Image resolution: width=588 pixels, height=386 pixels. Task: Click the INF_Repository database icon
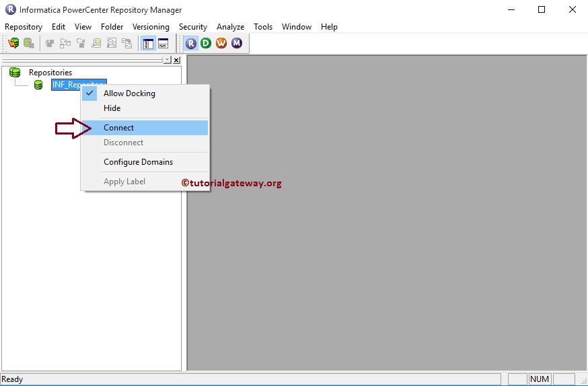38,85
